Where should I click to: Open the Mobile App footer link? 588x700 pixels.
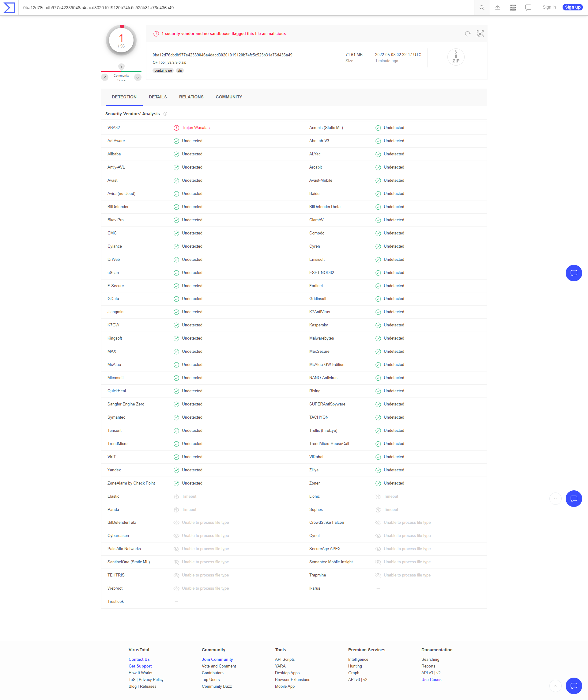285,686
